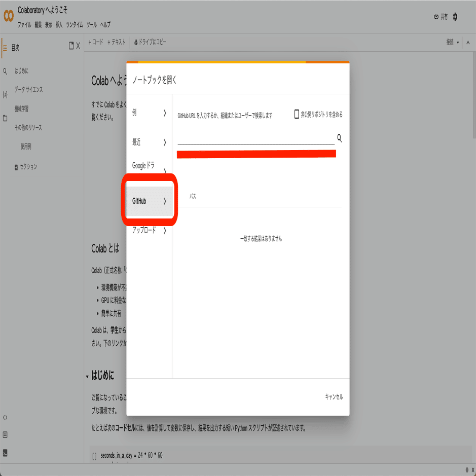Add a code cell with + コード
This screenshot has height=476, width=476.
coord(96,42)
